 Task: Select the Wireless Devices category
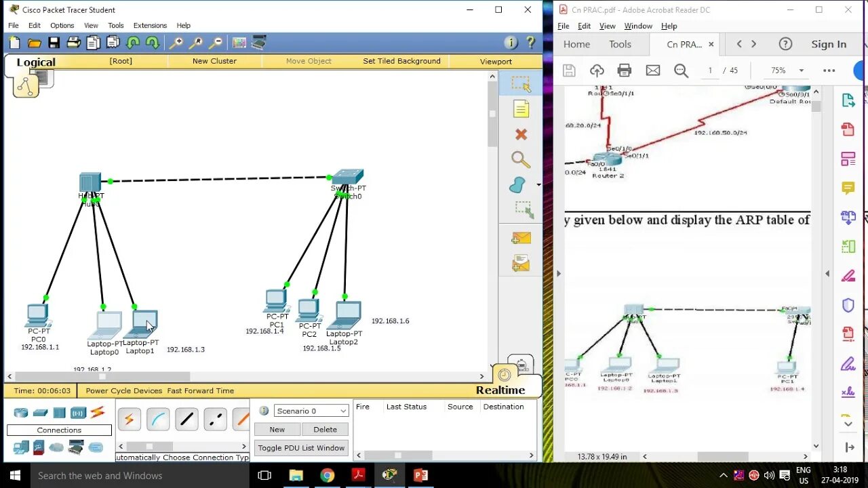point(78,412)
